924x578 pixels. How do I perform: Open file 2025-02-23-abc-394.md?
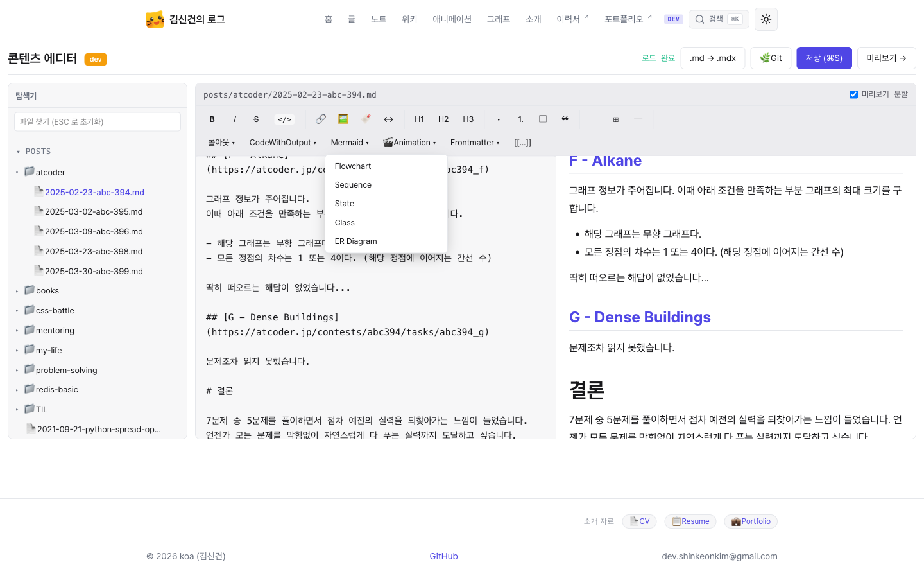click(x=94, y=192)
